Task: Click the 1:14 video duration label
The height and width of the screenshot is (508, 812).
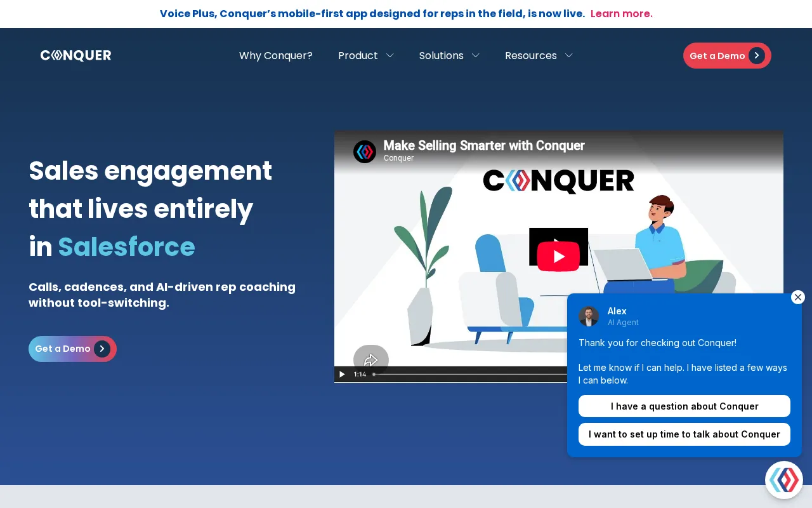Action: (360, 375)
